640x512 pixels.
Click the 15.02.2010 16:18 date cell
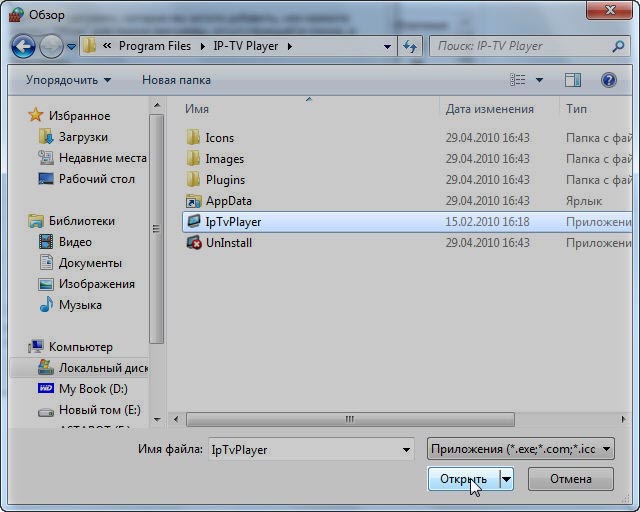[x=487, y=222]
